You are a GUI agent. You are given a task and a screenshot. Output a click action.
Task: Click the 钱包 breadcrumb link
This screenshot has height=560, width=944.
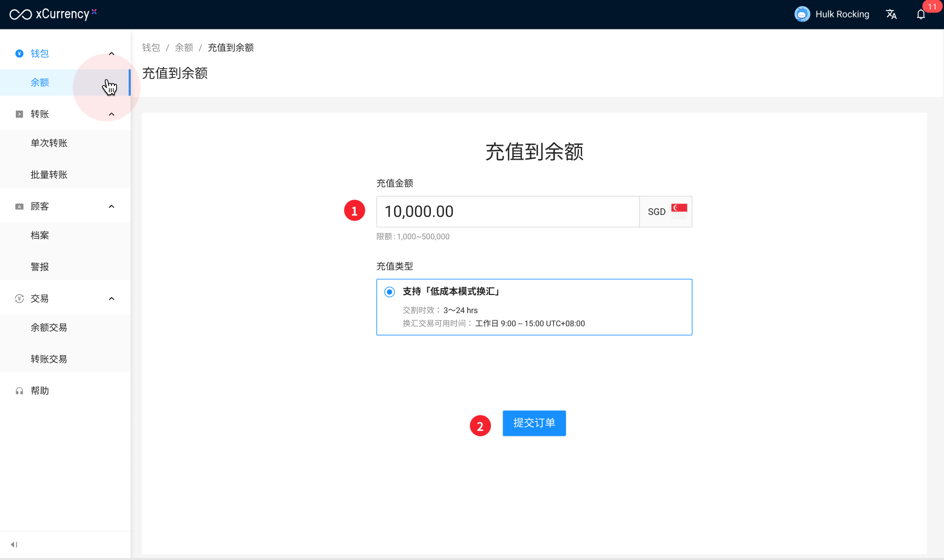pos(151,47)
